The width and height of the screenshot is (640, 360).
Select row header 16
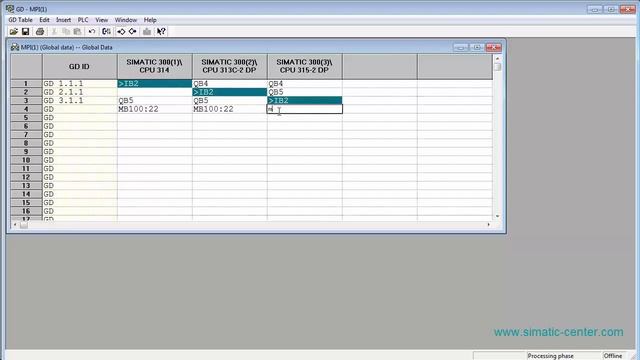coord(26,211)
